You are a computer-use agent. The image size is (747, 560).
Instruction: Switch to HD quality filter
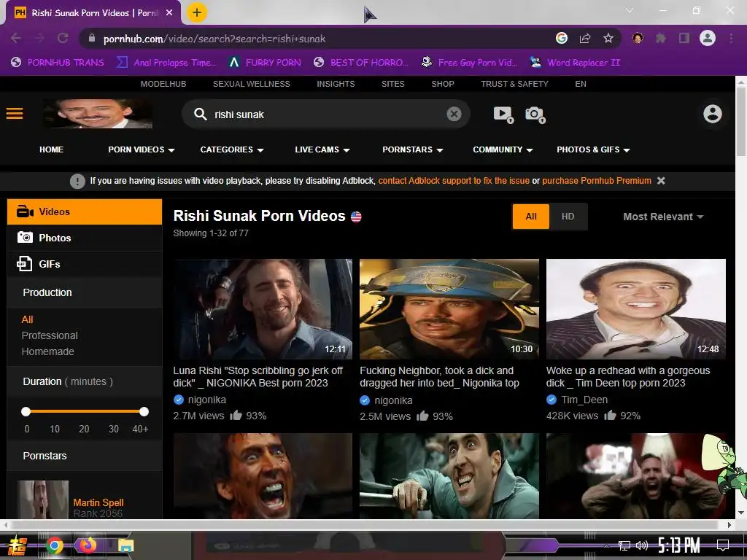(568, 217)
